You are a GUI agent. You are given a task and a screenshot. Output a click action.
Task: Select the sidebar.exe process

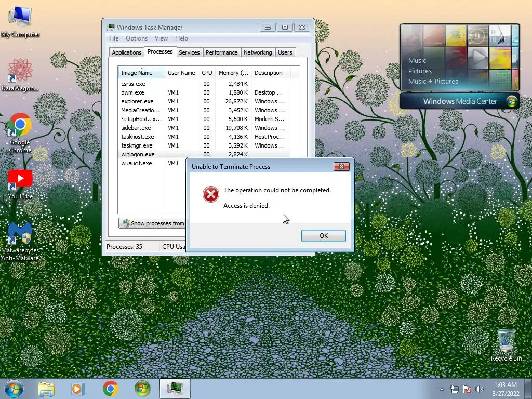(x=204, y=128)
